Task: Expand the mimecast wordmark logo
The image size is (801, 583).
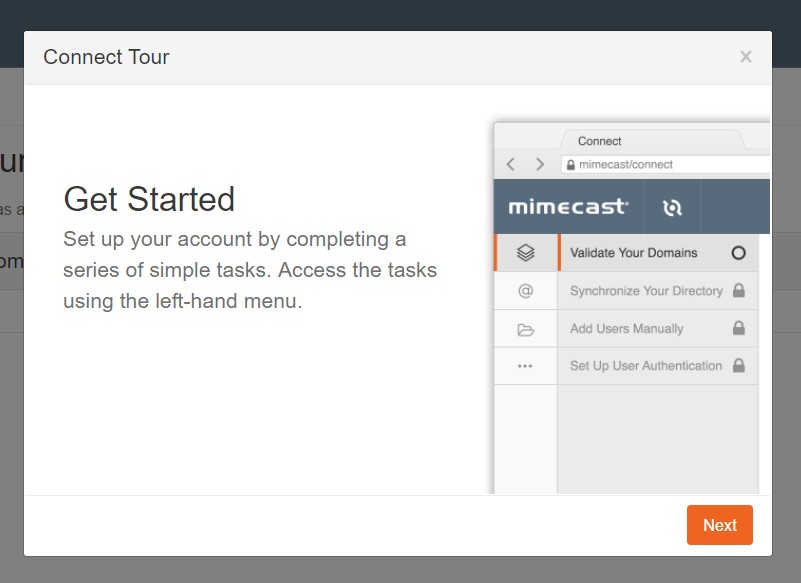Action: click(567, 206)
